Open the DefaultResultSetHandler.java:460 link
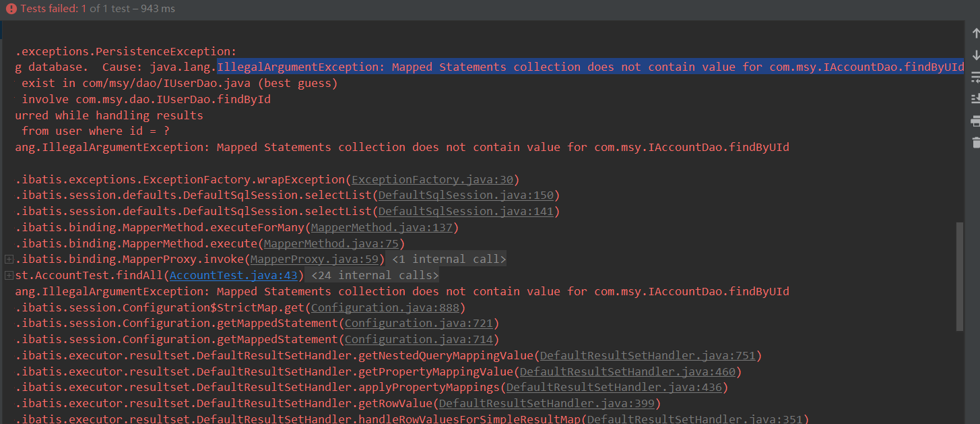Viewport: 980px width, 424px height. 628,371
